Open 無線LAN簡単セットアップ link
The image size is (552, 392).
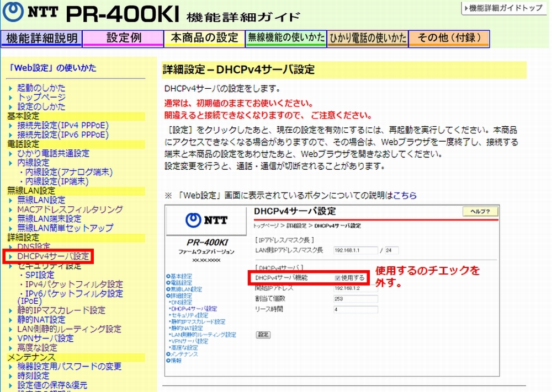coord(65,228)
